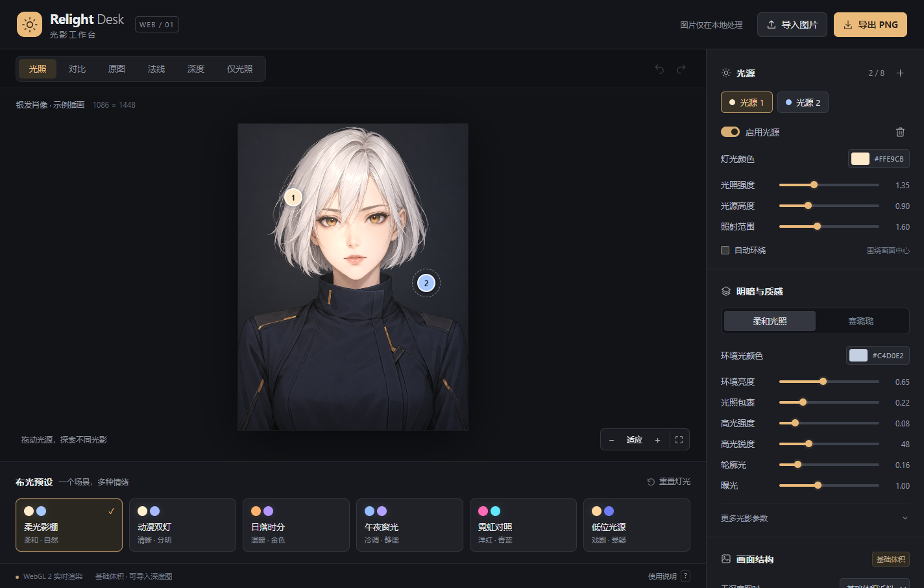The width and height of the screenshot is (924, 588).
Task: Click the 光照强度 slider
Action: (x=829, y=185)
